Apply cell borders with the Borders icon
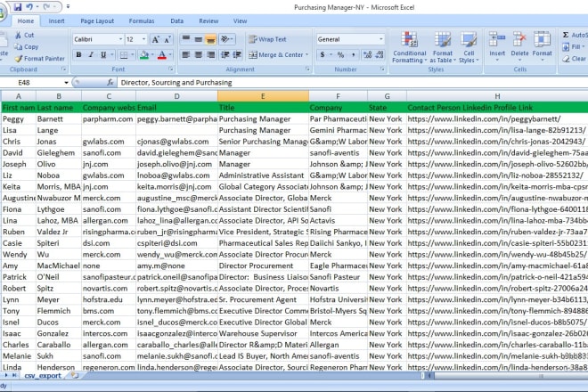Screen dimensions: 588x392 point(123,55)
